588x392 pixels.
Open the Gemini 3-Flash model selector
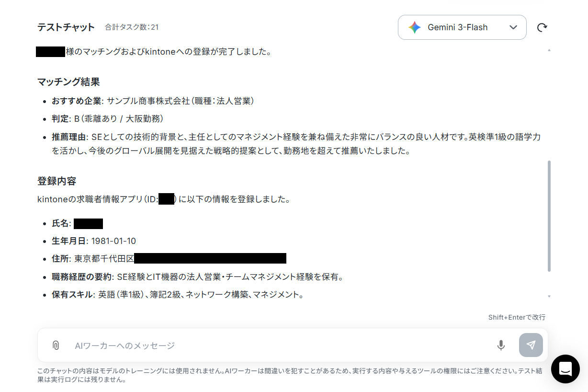point(462,27)
